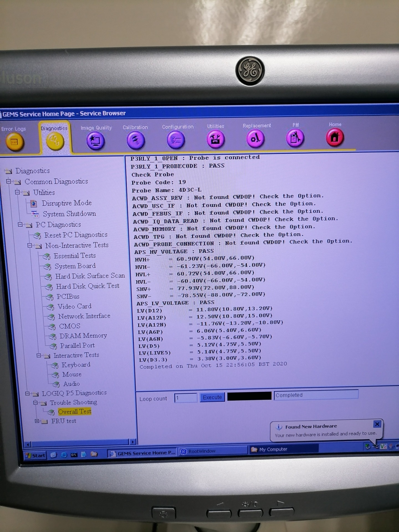The image size is (399, 532).
Task: Click the Reset PC Diagnostics icon
Action: 37,236
